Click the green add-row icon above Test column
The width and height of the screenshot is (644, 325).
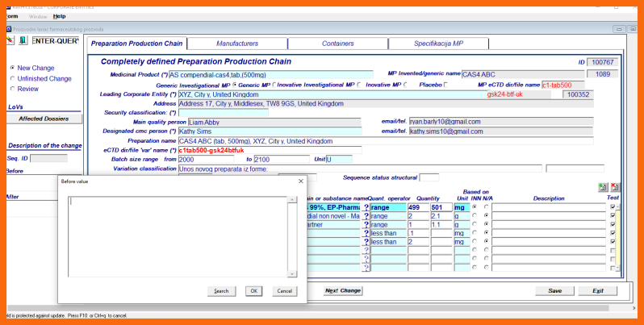601,187
